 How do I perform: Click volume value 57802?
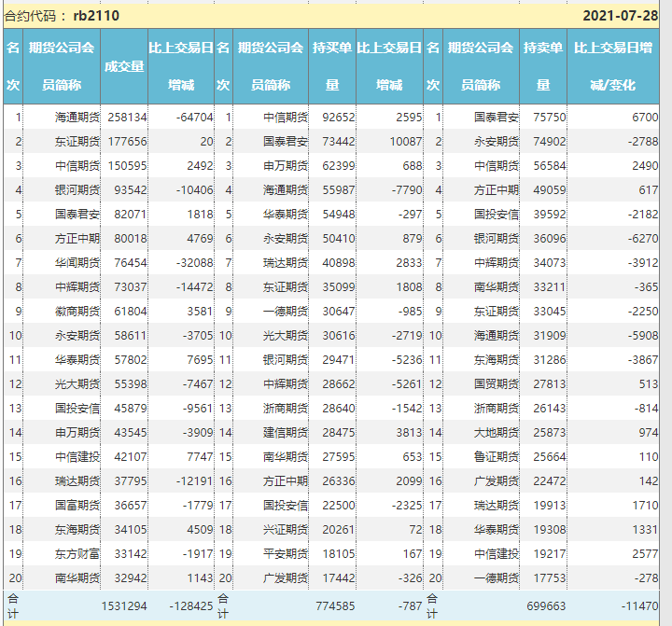(x=131, y=359)
